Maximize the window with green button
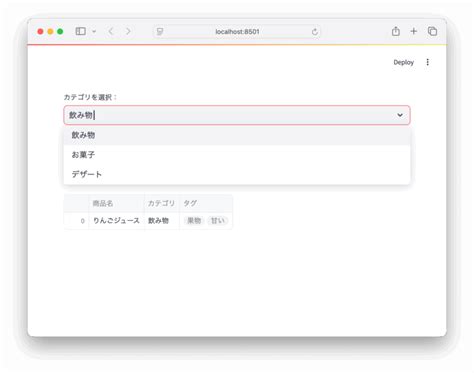The width and height of the screenshot is (474, 373). point(60,31)
